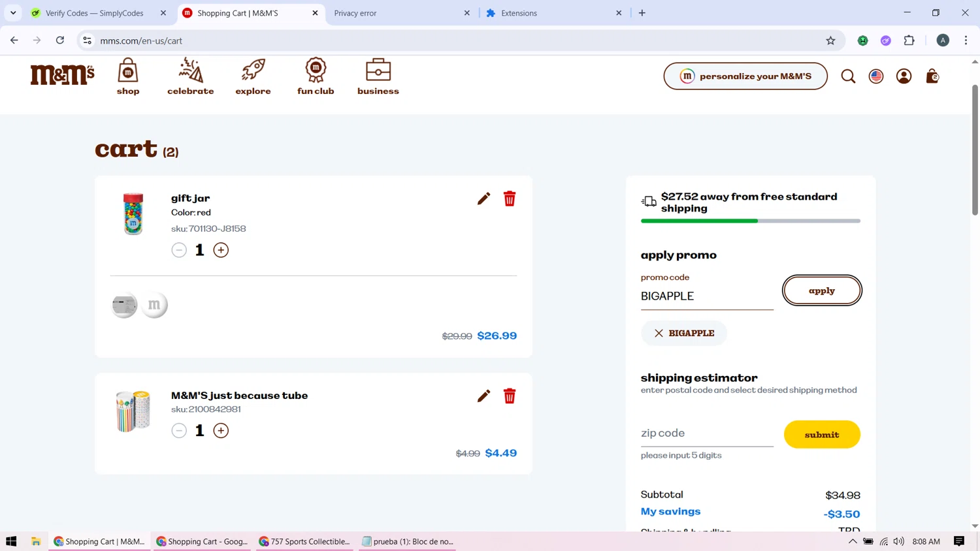The width and height of the screenshot is (980, 551).
Task: Decrease just because tube quantity
Action: (179, 431)
